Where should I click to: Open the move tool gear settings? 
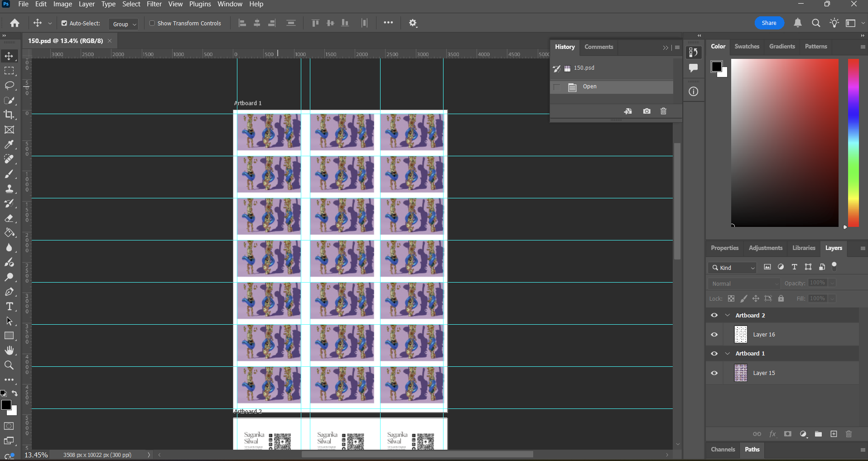click(413, 23)
